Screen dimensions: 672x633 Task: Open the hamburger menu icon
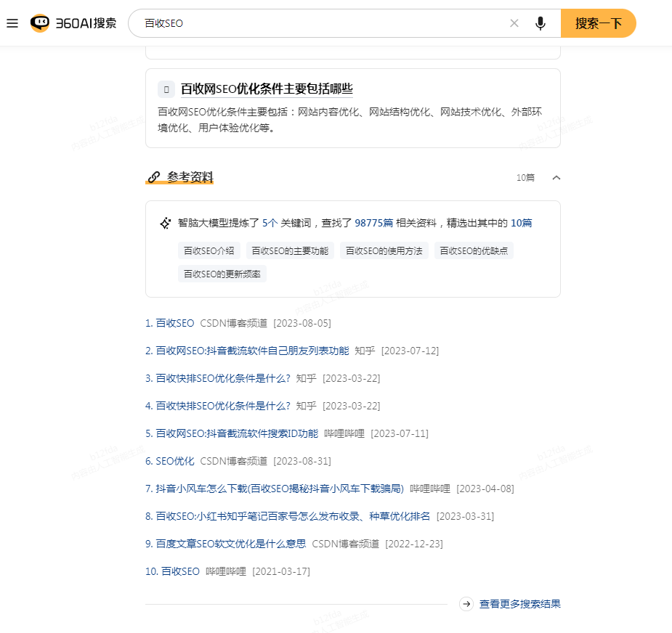[12, 23]
